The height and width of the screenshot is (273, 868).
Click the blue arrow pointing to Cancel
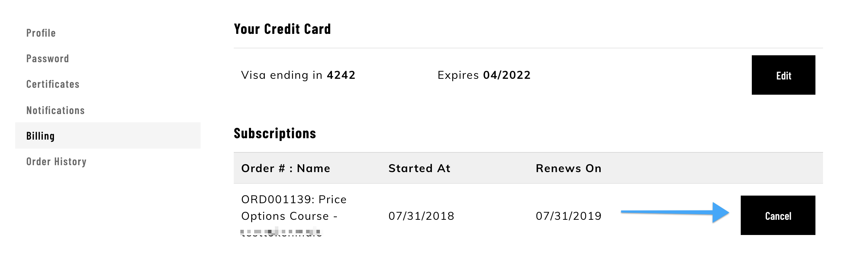pos(675,212)
